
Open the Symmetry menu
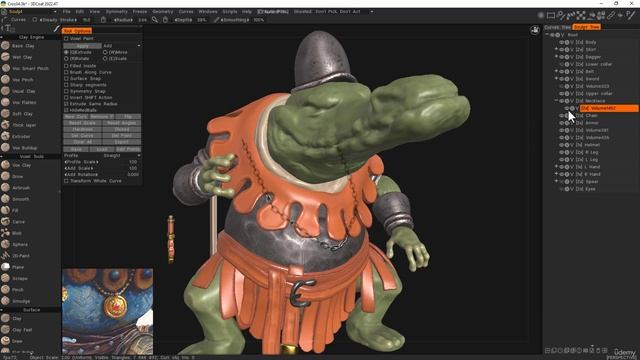pos(117,12)
